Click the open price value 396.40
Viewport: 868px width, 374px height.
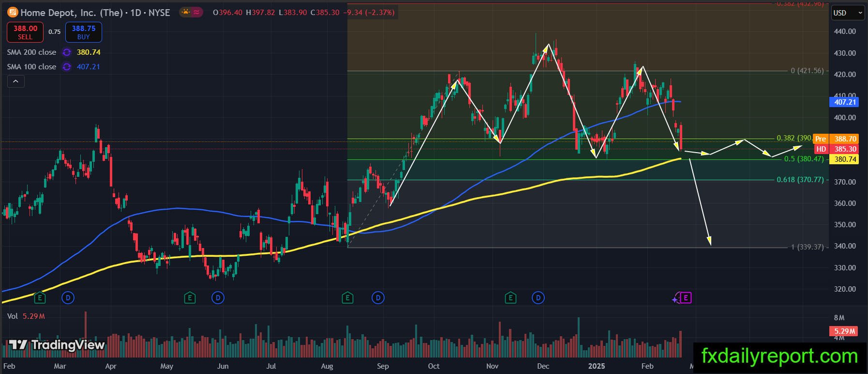pyautogui.click(x=231, y=13)
